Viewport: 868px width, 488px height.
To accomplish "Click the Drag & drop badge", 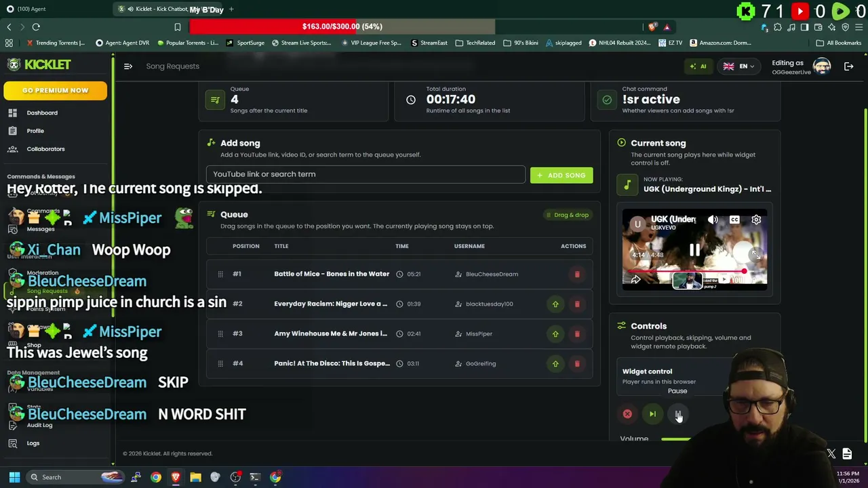I will click(567, 215).
